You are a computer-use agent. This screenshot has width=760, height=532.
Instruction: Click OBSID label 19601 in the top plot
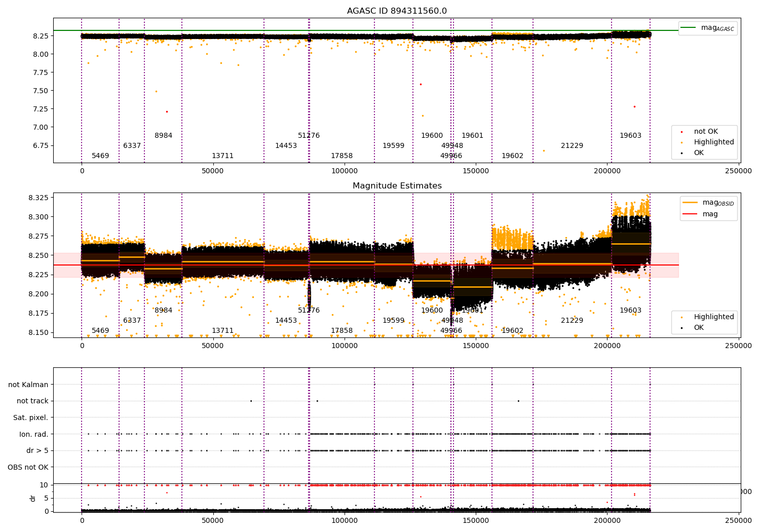click(473, 135)
